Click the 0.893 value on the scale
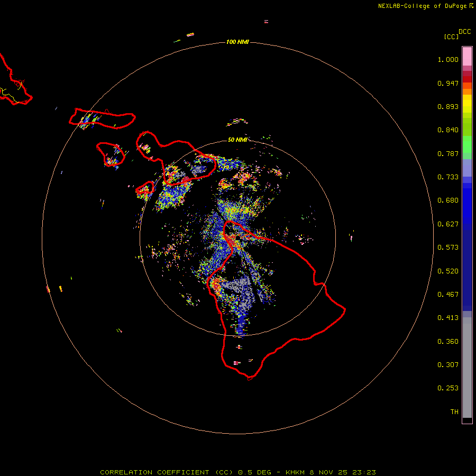The width and height of the screenshot is (476, 476). coord(448,106)
